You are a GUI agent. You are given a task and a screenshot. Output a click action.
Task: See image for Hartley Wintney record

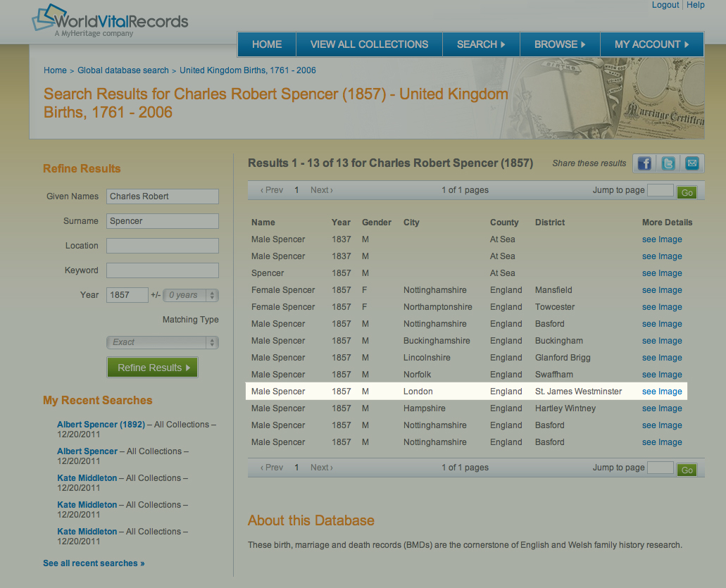pyautogui.click(x=662, y=408)
